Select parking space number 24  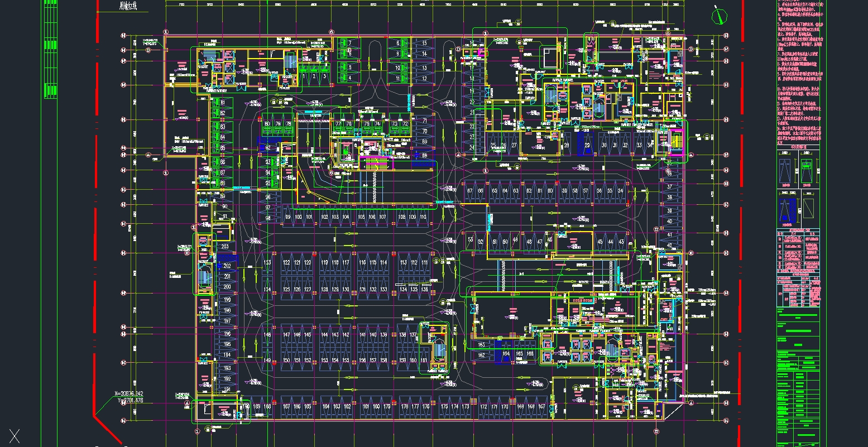point(472,148)
